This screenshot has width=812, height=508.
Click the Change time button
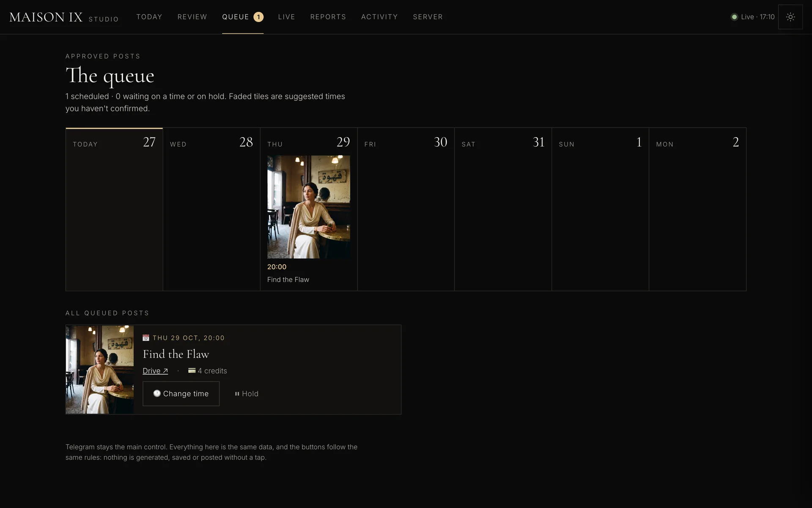coord(181,394)
